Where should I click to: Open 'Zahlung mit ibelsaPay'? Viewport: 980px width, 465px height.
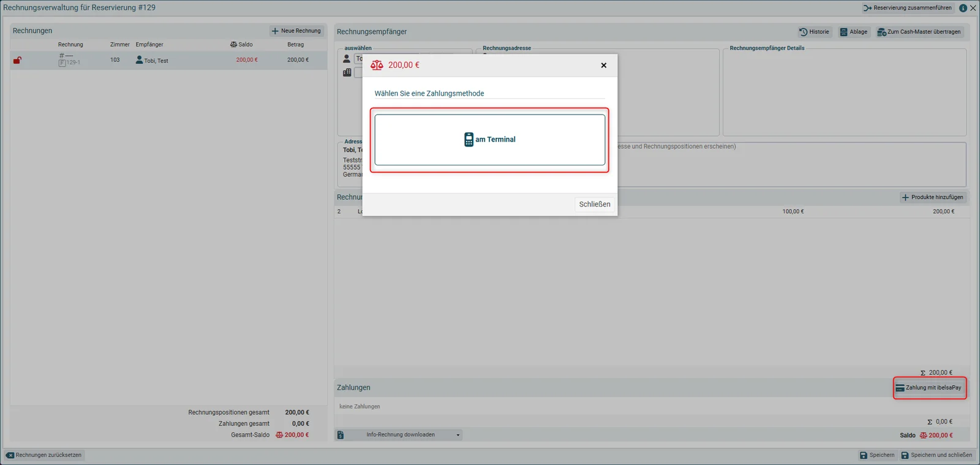pyautogui.click(x=929, y=388)
